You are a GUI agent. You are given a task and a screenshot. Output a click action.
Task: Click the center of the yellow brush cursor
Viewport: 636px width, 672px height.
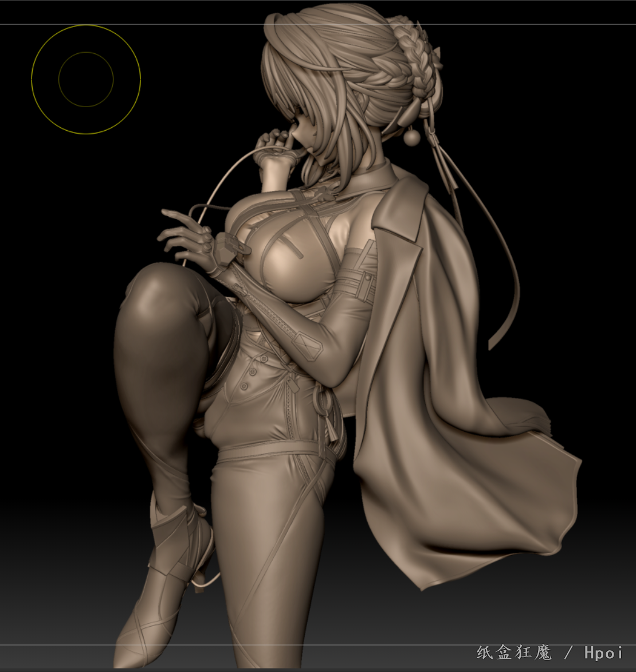coord(86,79)
